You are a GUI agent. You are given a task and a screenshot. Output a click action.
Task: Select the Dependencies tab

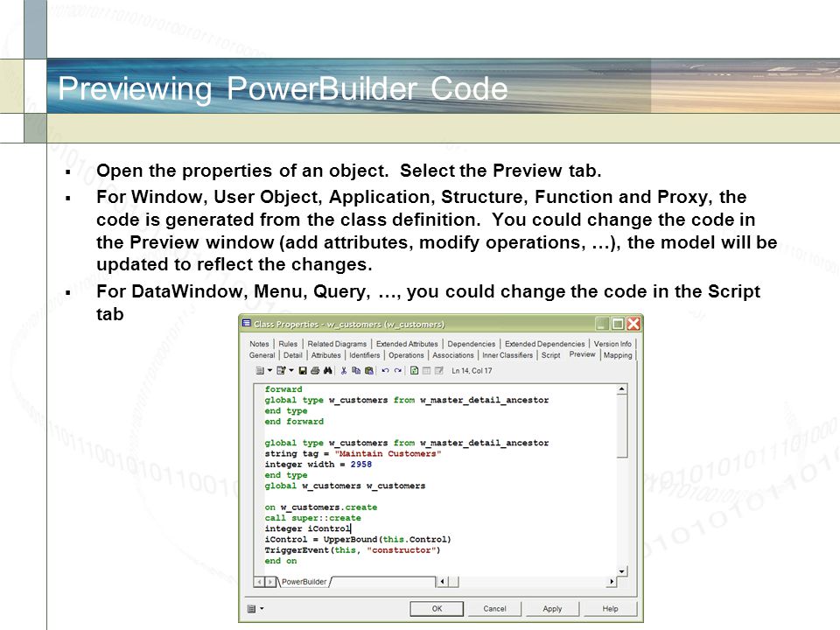(472, 344)
